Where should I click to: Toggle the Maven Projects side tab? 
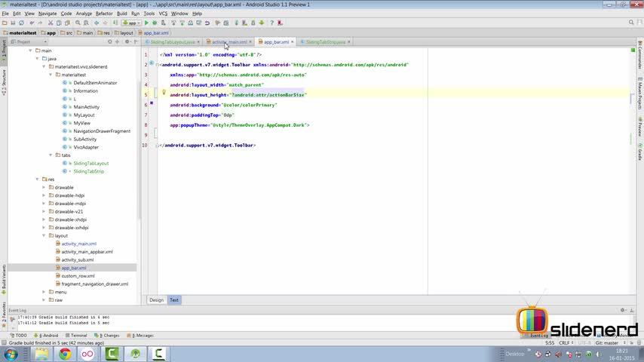[640, 93]
